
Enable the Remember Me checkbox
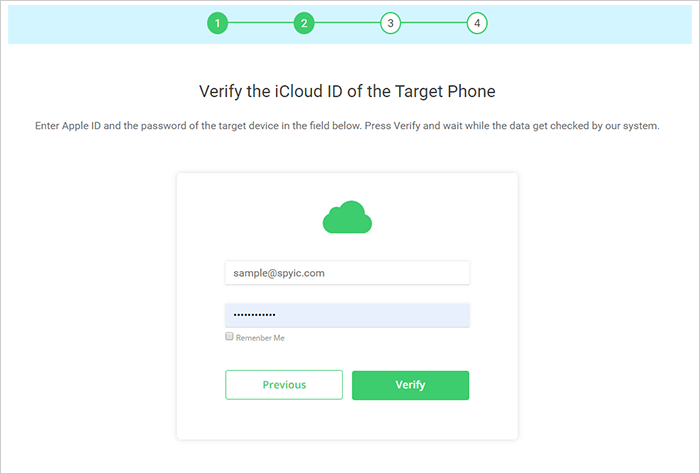coord(229,337)
